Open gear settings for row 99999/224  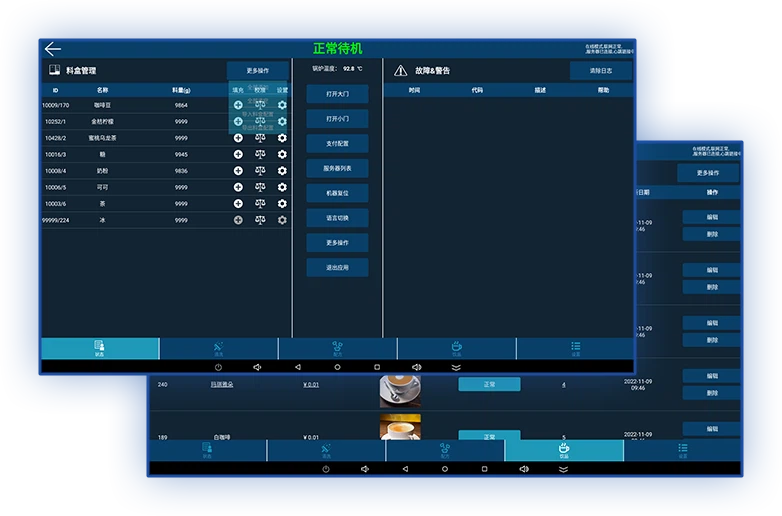tap(282, 220)
